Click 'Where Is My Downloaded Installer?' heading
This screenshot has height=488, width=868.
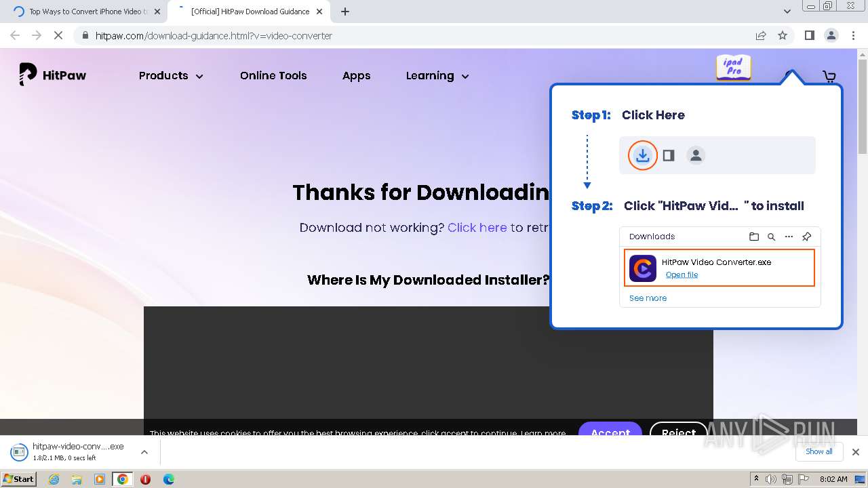tap(428, 280)
